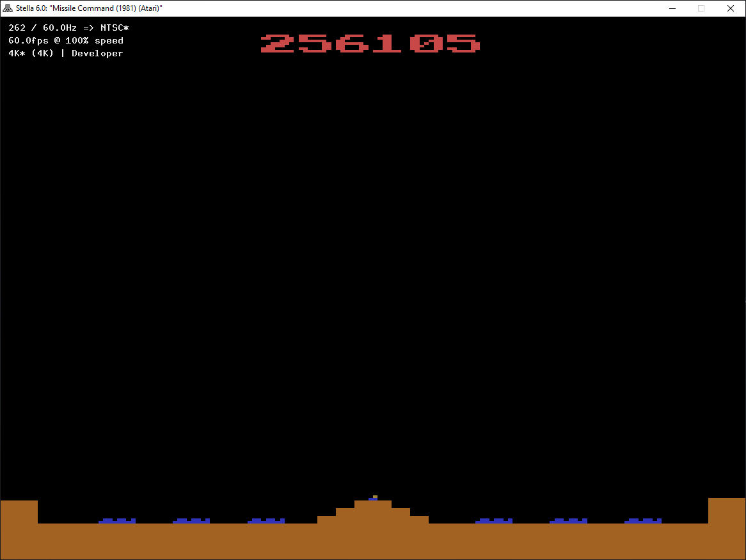Click the "4K* (4K) | Developer" text
The image size is (746, 560).
click(x=66, y=53)
